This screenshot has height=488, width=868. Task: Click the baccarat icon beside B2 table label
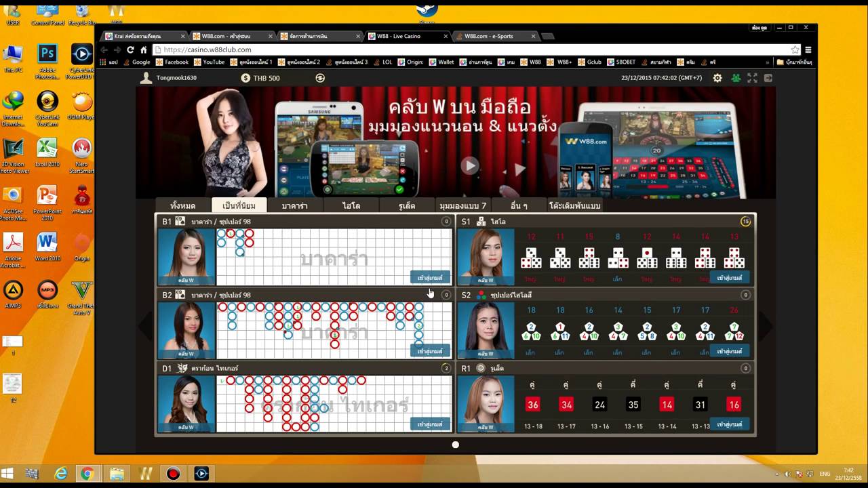point(180,295)
